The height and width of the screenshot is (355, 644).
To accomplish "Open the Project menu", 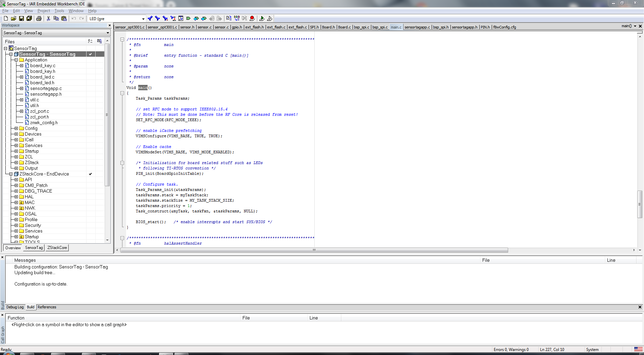I will tap(44, 11).
